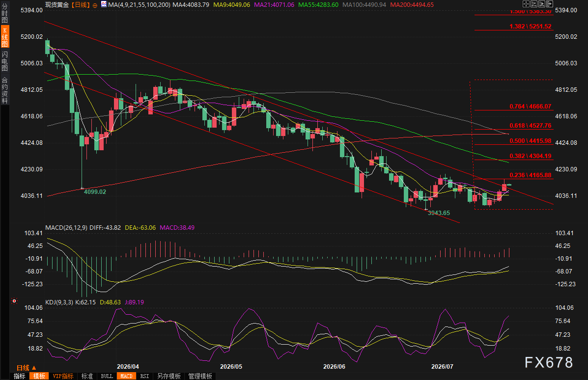The image size is (588, 380).
Task: Choose the RSI template
Action: tap(144, 376)
